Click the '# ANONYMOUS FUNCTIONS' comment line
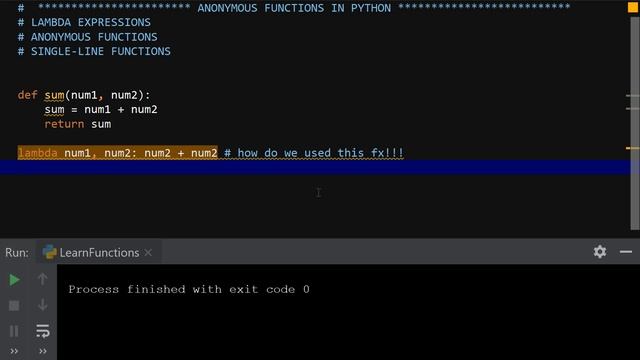Screen dimensions: 640x360 87,37
